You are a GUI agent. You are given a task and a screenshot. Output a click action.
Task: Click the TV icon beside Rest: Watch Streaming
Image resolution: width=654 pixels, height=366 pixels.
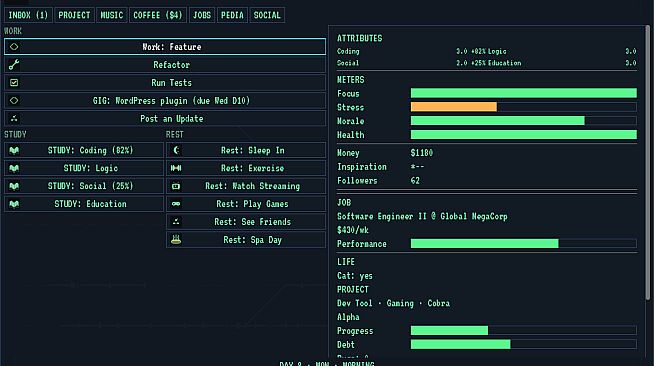click(x=176, y=186)
